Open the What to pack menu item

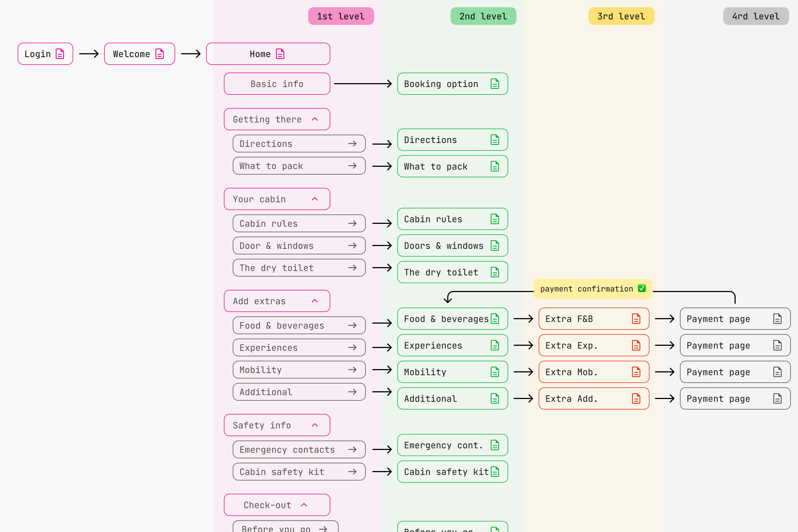tap(299, 166)
